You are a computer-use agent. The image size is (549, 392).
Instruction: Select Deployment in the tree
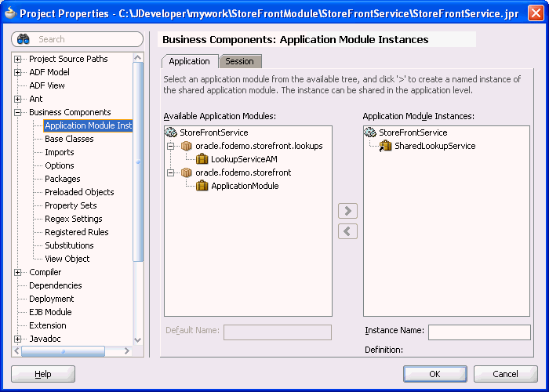[x=51, y=299]
